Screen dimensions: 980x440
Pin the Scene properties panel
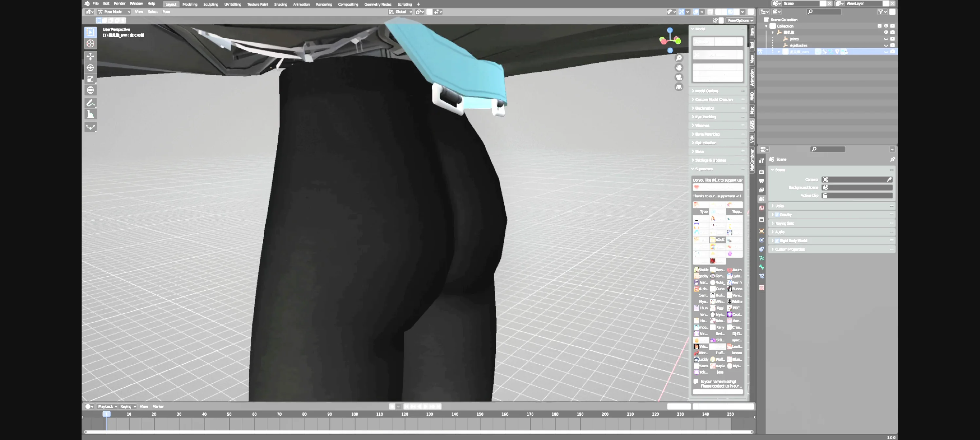[893, 159]
